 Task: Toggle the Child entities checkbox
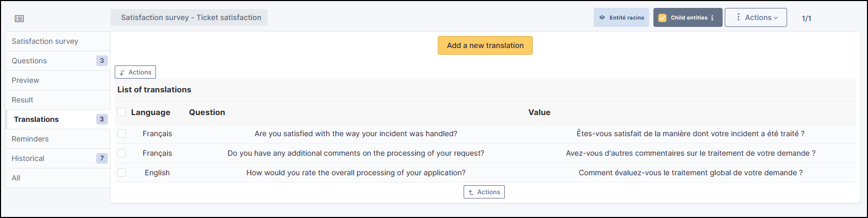pyautogui.click(x=662, y=17)
